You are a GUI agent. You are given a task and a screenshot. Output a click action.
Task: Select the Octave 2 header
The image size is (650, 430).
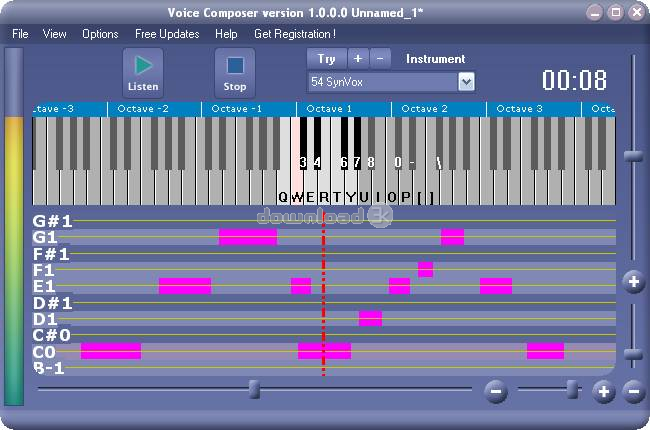439,109
